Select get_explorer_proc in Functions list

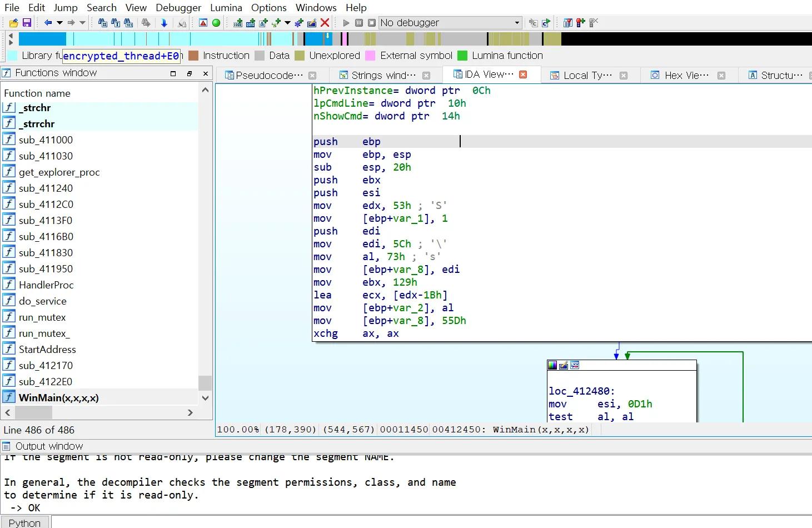(x=59, y=172)
